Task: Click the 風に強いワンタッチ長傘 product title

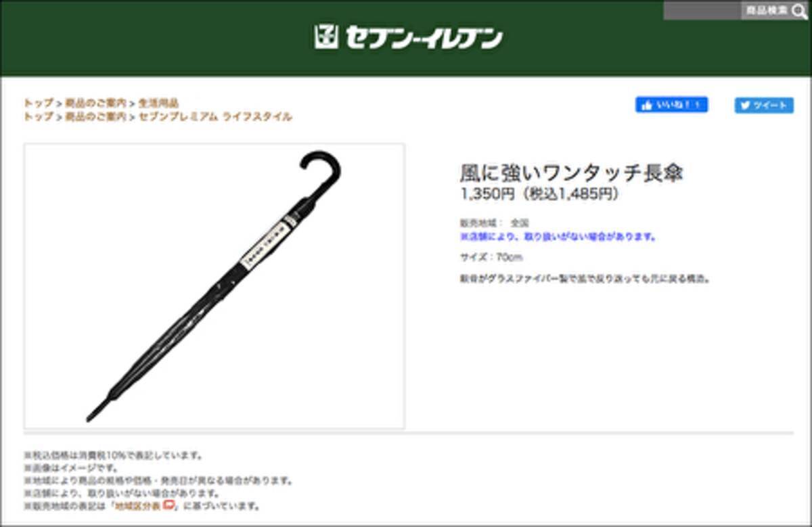Action: click(571, 173)
